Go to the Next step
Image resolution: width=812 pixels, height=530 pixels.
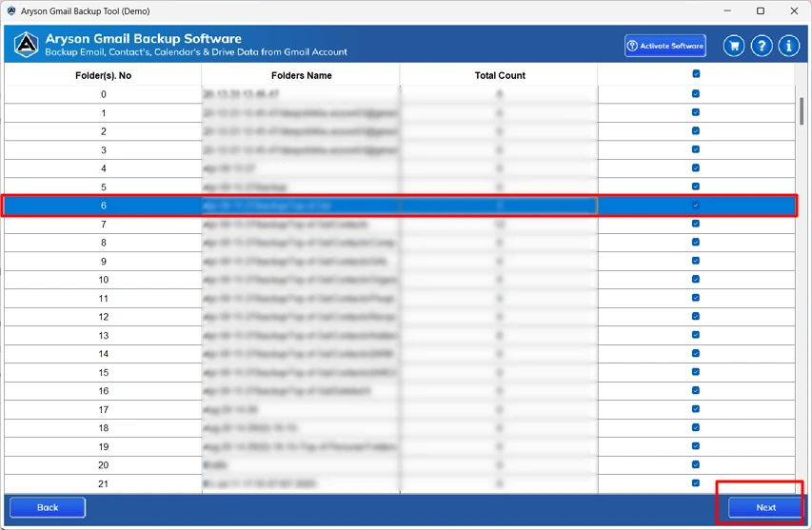(x=765, y=507)
